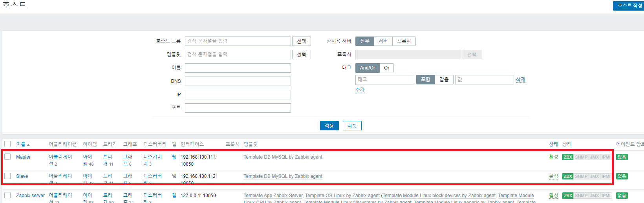The height and width of the screenshot is (203, 644).
Task: Toggle 활성 status for Master host
Action: pos(554,157)
